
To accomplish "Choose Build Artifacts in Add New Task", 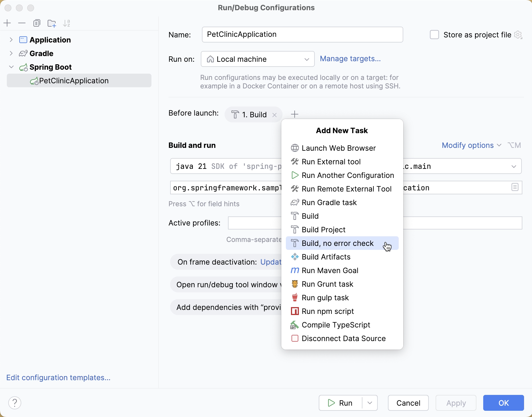I will [x=326, y=257].
